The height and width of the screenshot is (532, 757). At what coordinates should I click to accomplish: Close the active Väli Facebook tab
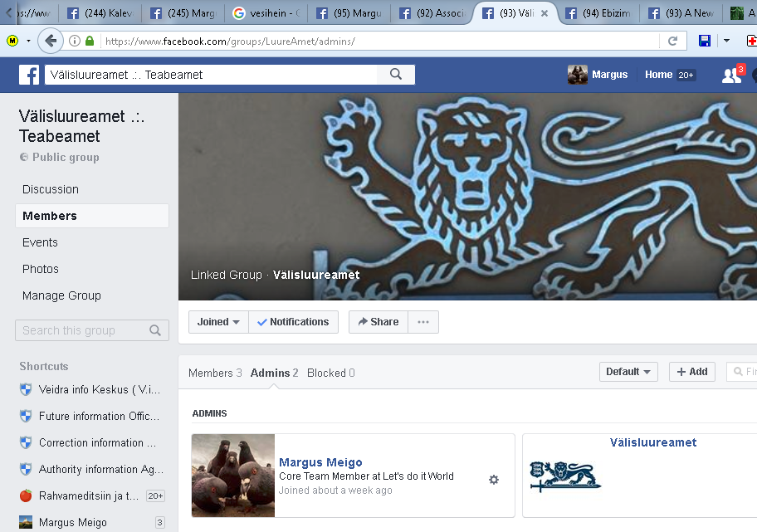pyautogui.click(x=545, y=13)
